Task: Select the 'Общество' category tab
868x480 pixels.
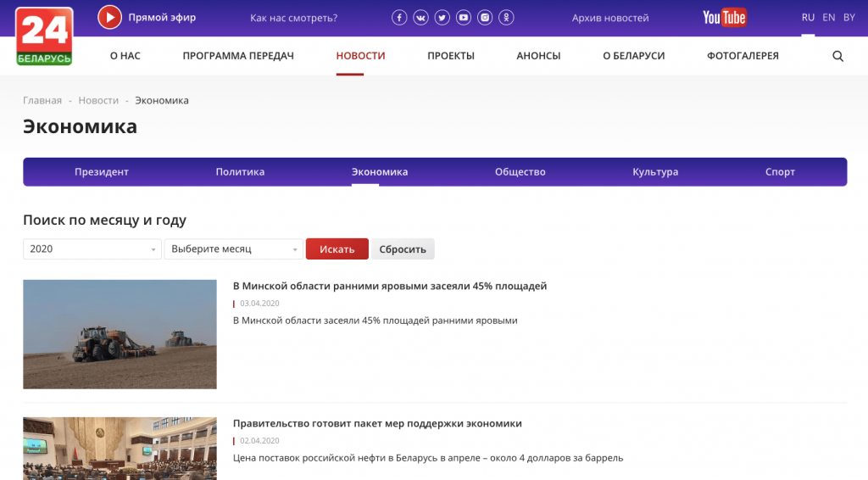Action: click(520, 172)
